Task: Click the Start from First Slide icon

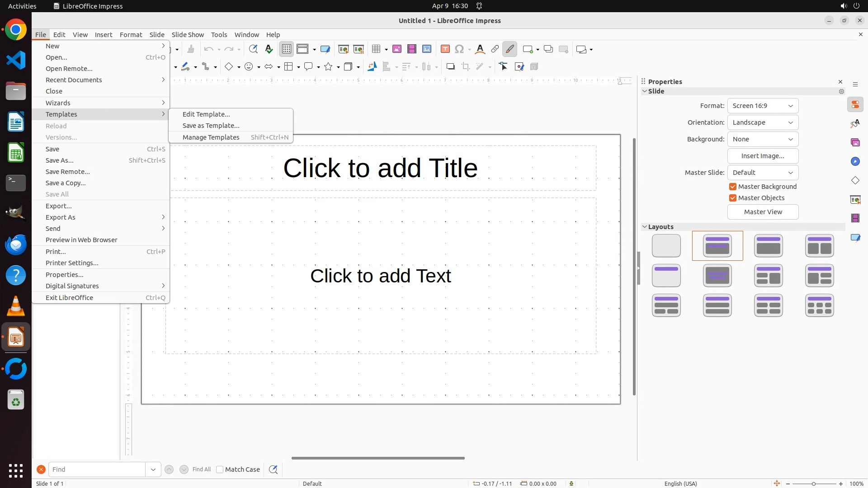Action: point(344,49)
